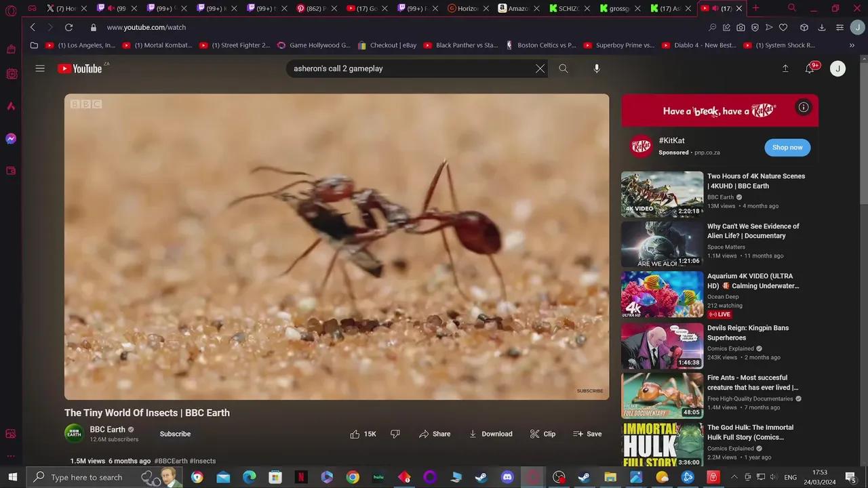The width and height of the screenshot is (868, 488).
Task: Open browser downloads icon in toolbar
Action: (822, 27)
